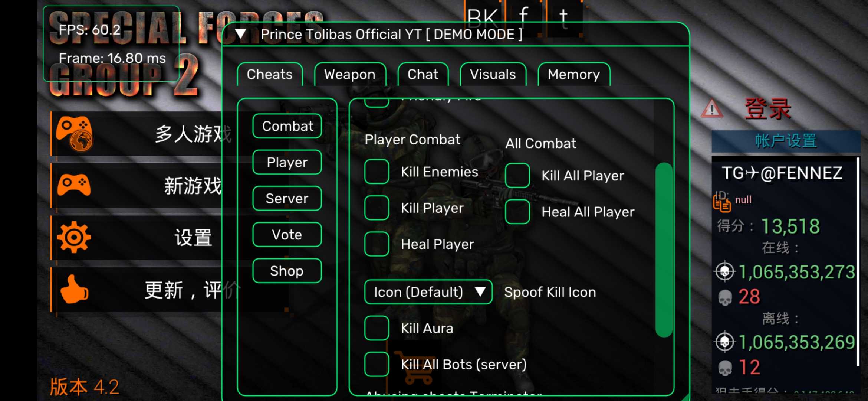Click the orange thumbs-up rate icon

(x=74, y=289)
